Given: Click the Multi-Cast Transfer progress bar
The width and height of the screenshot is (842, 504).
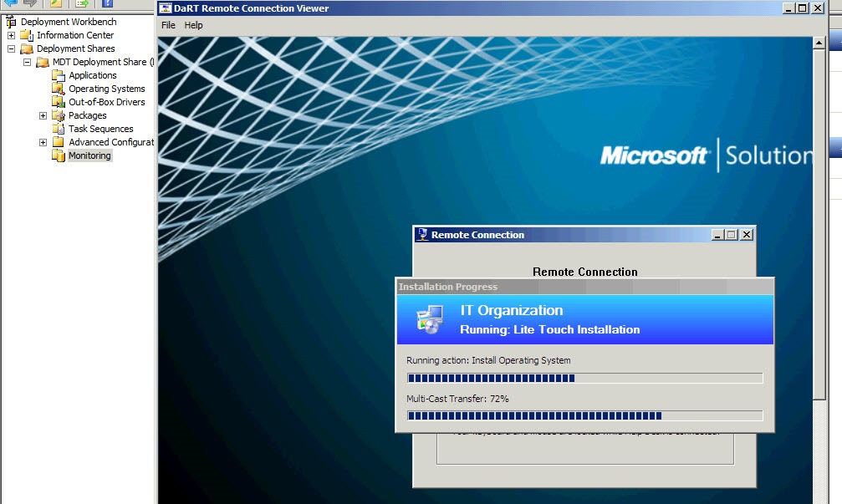Looking at the screenshot, I should pyautogui.click(x=584, y=415).
